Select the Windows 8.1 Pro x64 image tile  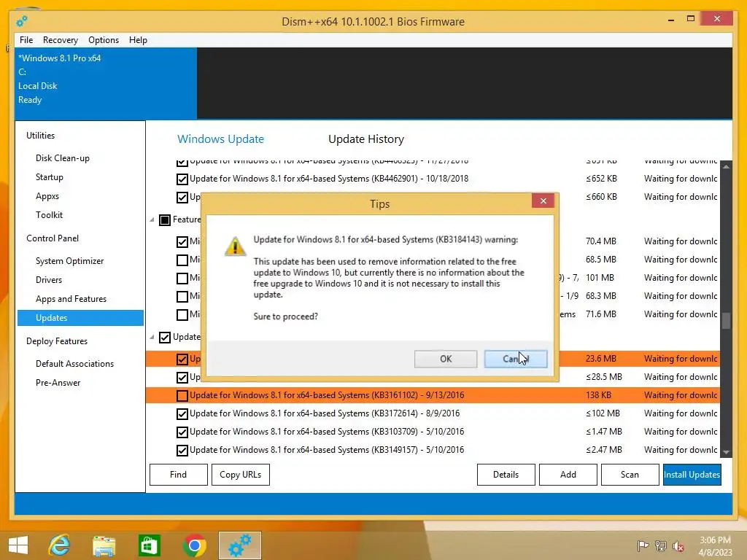pos(106,83)
